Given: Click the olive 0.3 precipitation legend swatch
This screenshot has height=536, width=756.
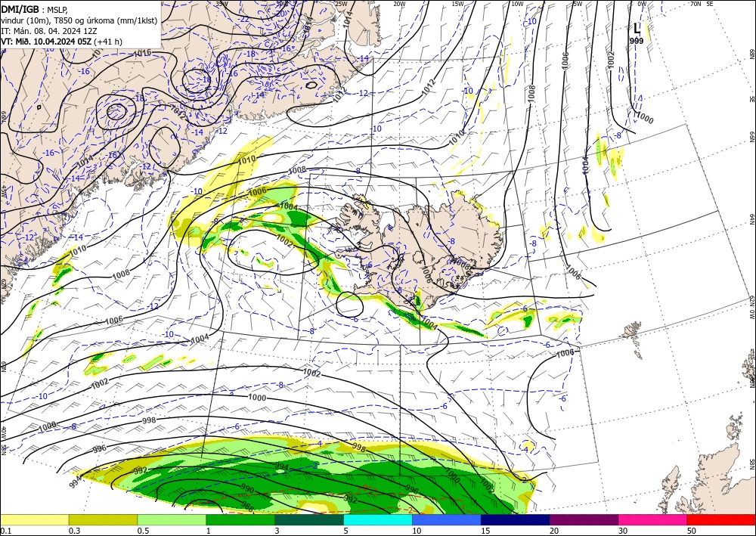Looking at the screenshot, I should [103, 519].
